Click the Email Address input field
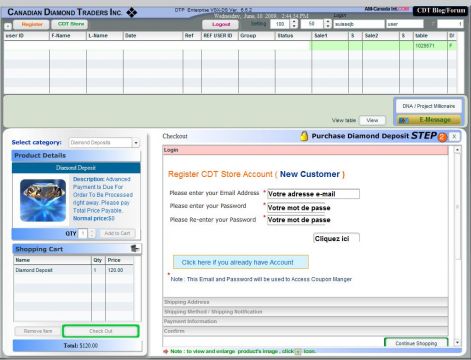471x360 pixels. tap(313, 194)
